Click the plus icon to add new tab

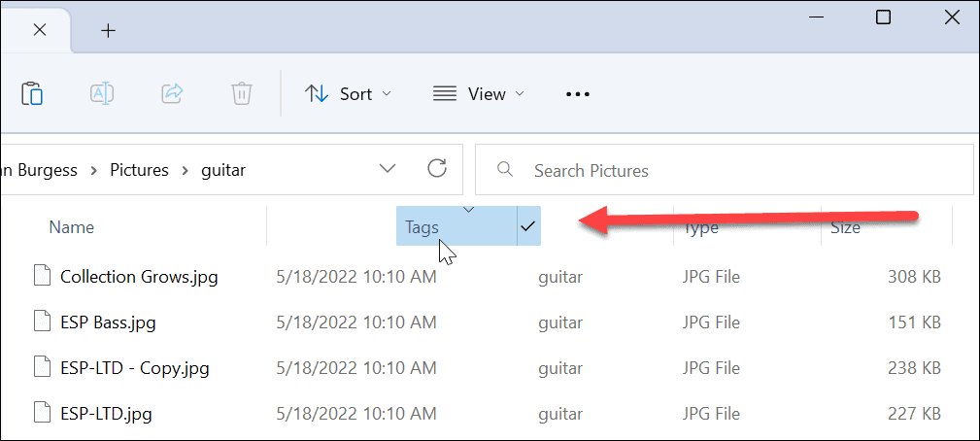(108, 30)
